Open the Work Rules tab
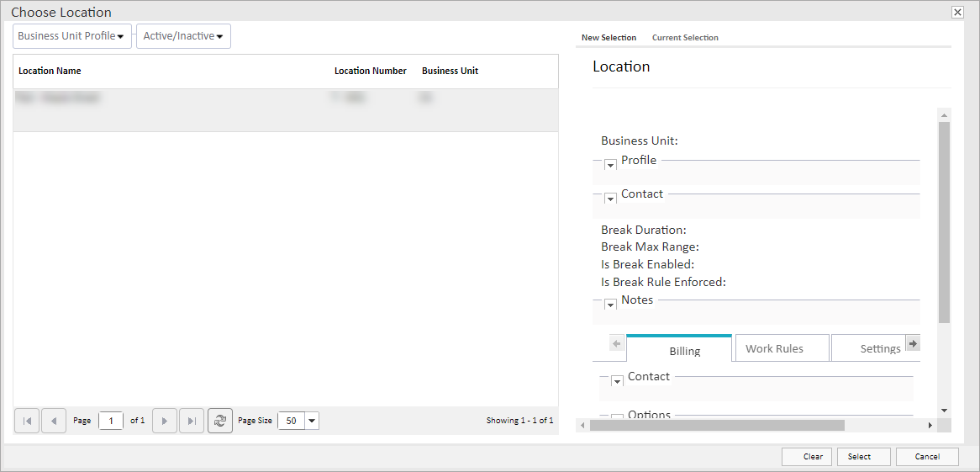 pos(782,348)
